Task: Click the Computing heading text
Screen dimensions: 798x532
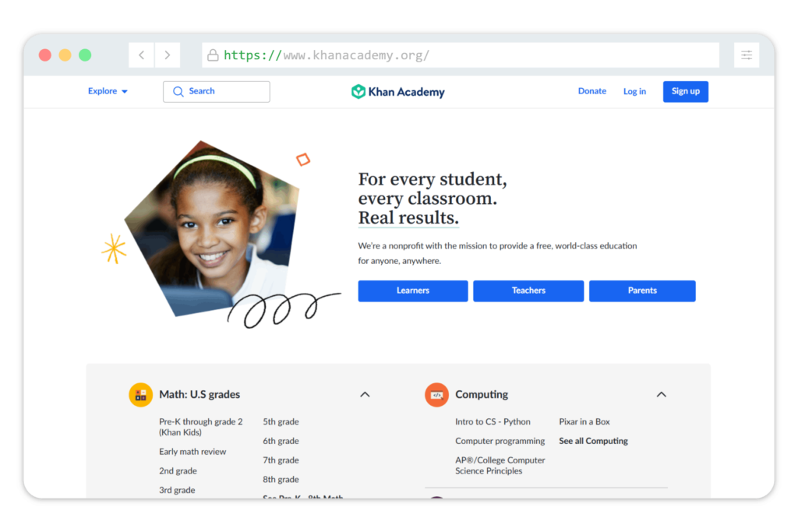Action: (482, 395)
